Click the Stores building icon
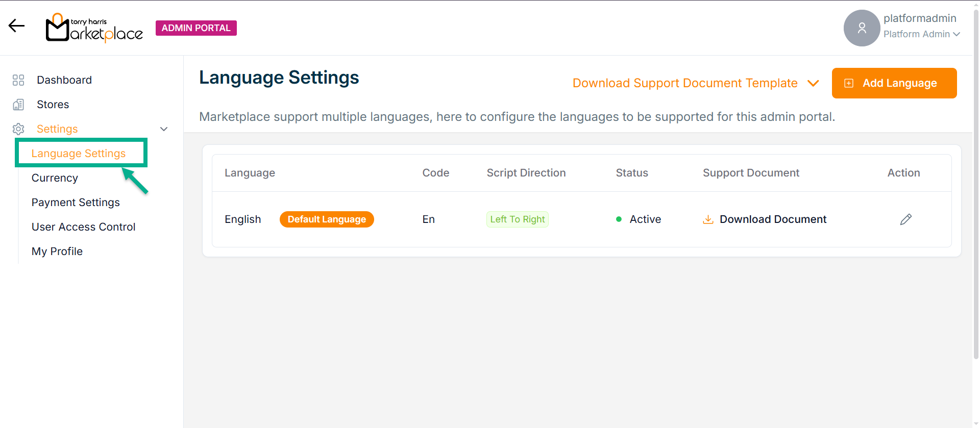Screen dimensions: 980x428 [x=18, y=105]
